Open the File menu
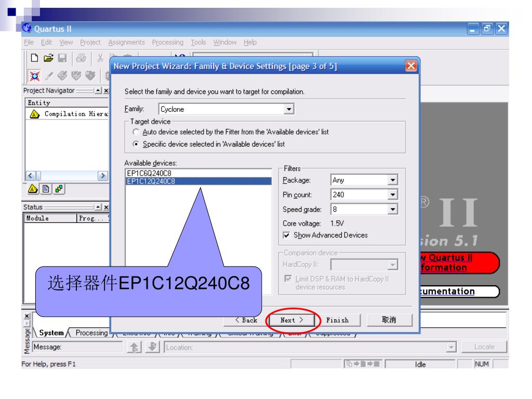 [29, 42]
